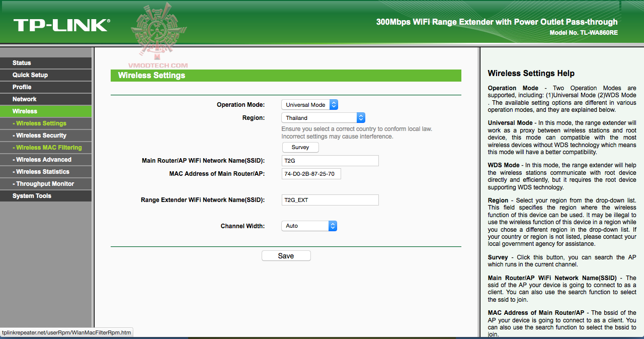This screenshot has width=644, height=339.
Task: Open the Channel Width dropdown
Action: 309,226
